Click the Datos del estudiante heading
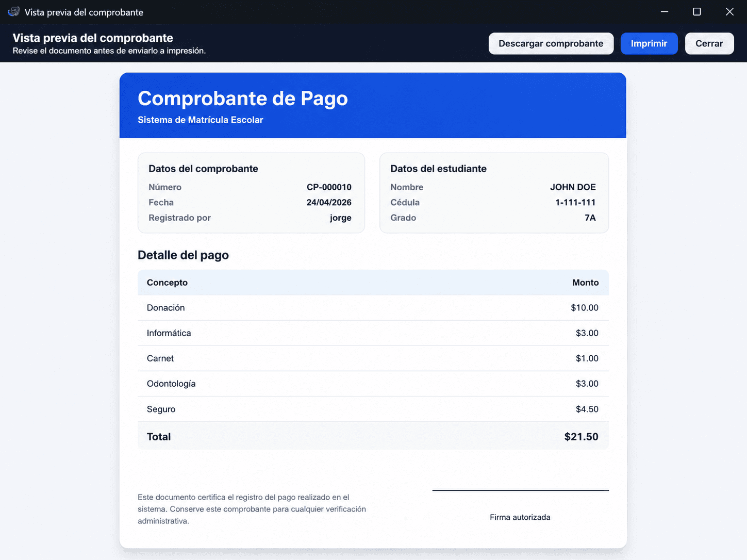The image size is (747, 560). pos(438,169)
